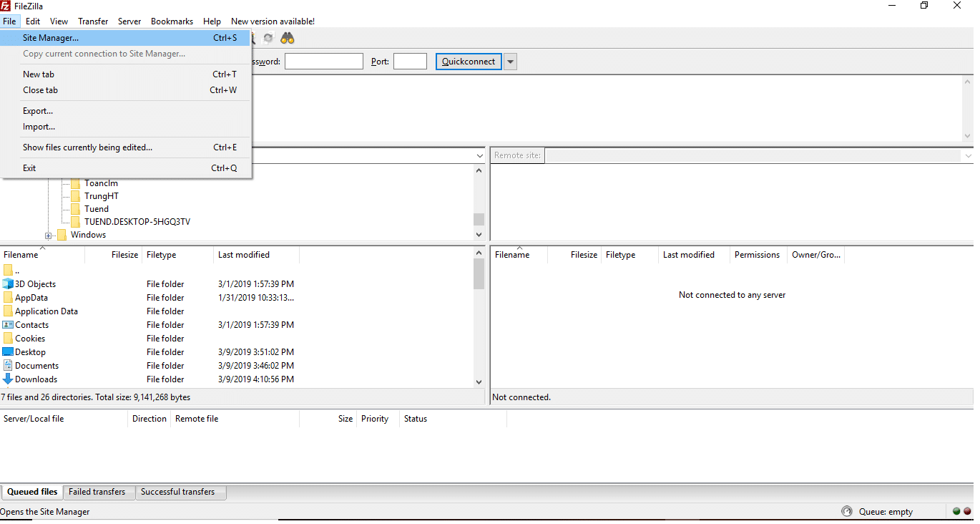Choose New tab in File menu
980x524 pixels.
tap(125, 74)
